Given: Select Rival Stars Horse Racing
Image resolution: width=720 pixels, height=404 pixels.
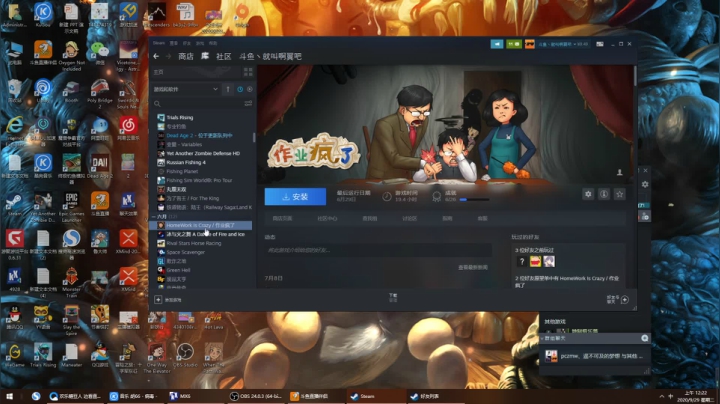Looking at the screenshot, I should pyautogui.click(x=193, y=243).
